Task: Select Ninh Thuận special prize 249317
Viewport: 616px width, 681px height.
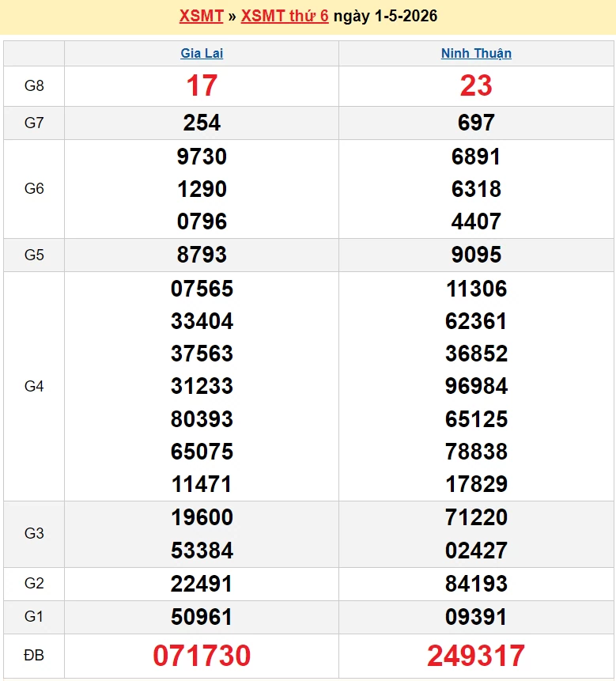Action: tap(476, 656)
